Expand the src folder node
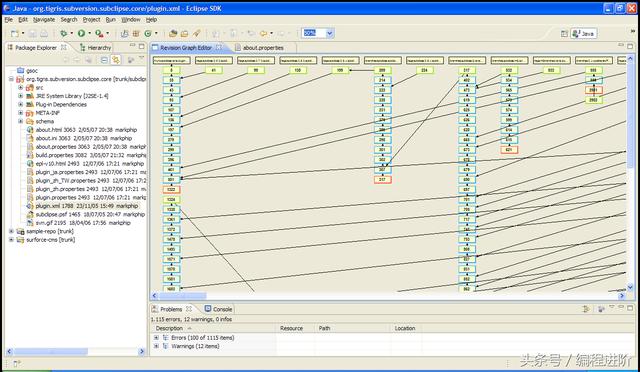Viewport: 640px width, 372px height. (x=20, y=88)
